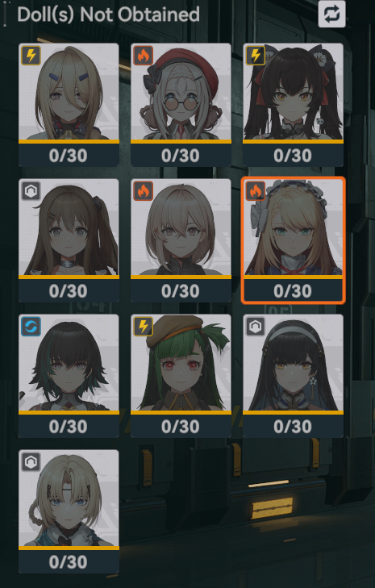Screen dimensions: 375x588
Task: Click the refresh swap icon beside the title
Action: [x=331, y=15]
